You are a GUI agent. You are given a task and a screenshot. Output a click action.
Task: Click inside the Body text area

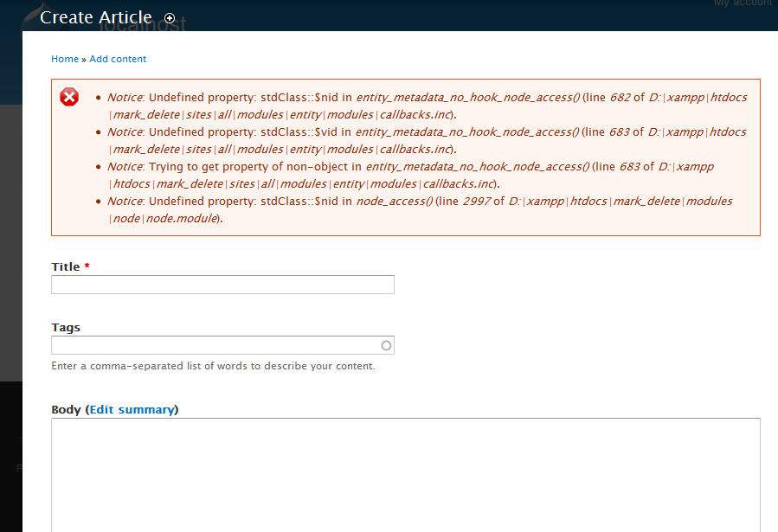405,475
